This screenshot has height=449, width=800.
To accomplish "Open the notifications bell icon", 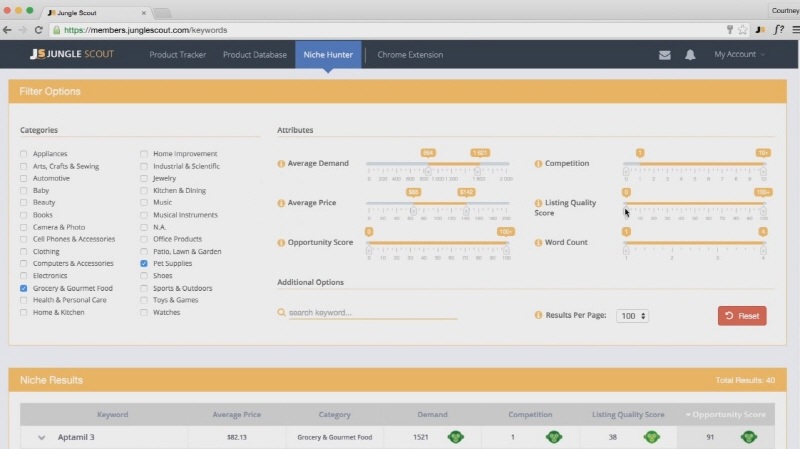I will (x=690, y=55).
